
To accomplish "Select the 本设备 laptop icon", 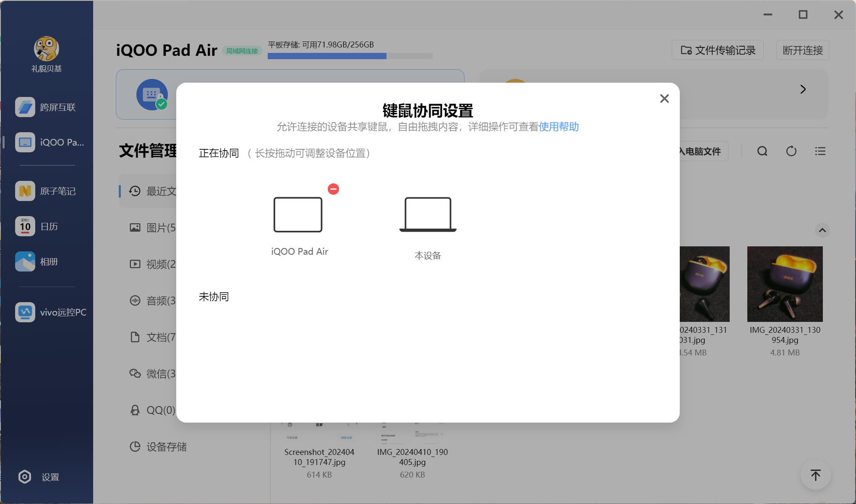I will [428, 214].
